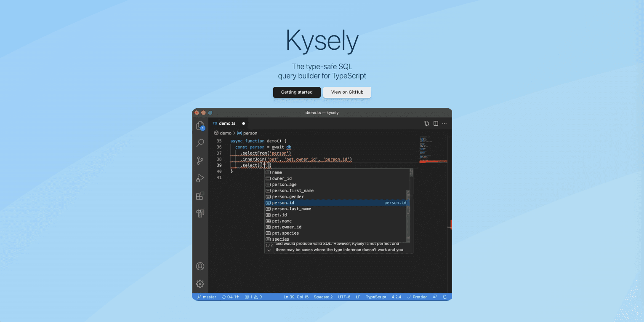Click the .selectFrom('person') code line
Screen dimensions: 644x322
coord(266,153)
